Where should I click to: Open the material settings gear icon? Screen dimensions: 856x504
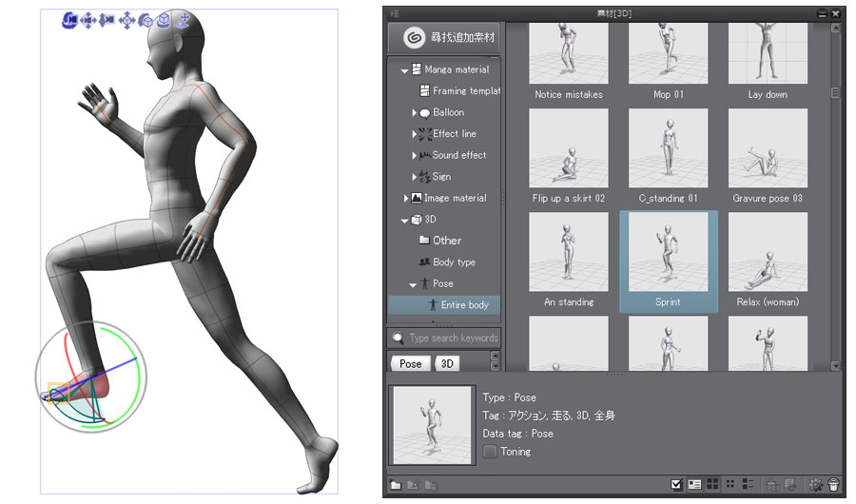pos(815,485)
